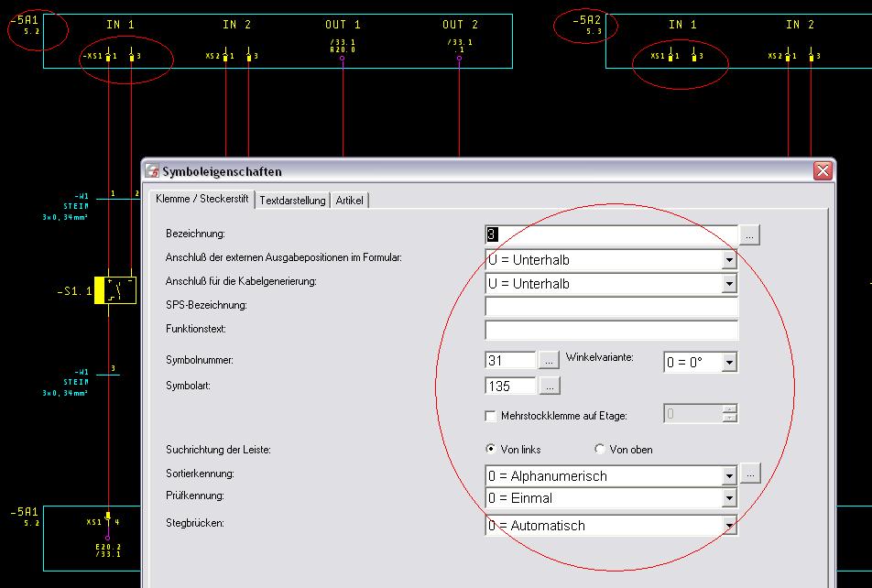Click XS2 pin 1 terminal of -5A2
Viewport: 872px width, 588px height.
(788, 56)
